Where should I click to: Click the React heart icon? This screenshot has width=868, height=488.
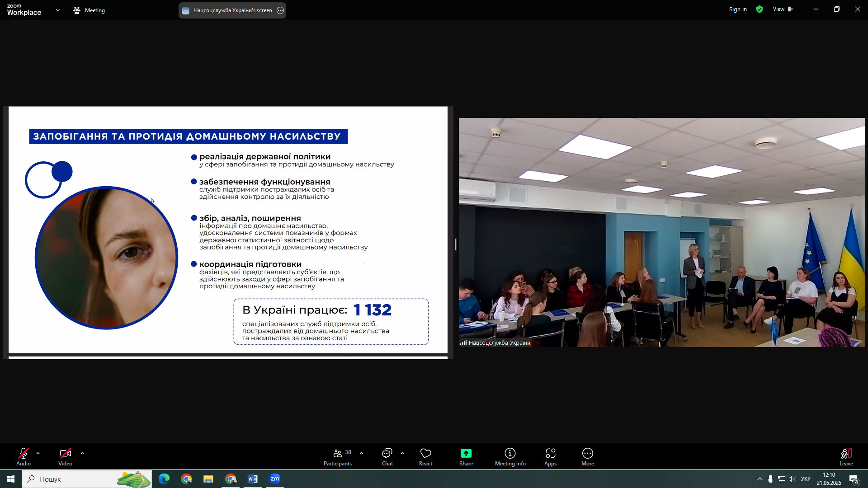[x=425, y=454]
